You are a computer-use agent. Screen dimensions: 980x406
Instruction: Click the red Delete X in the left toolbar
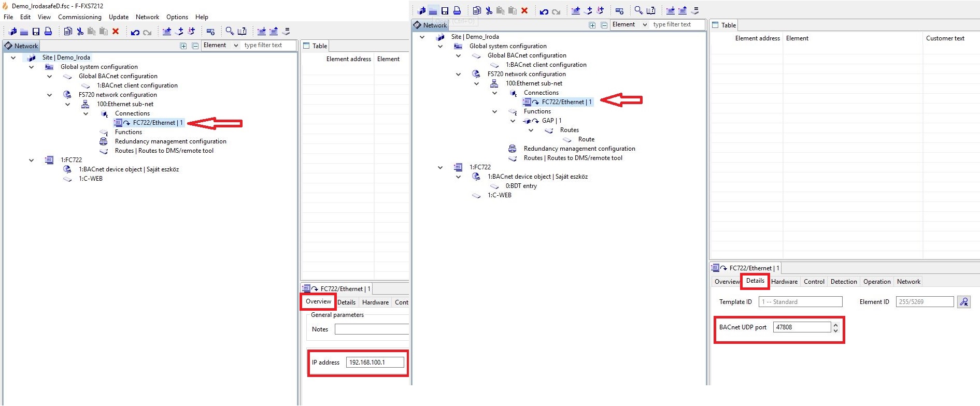click(x=116, y=32)
